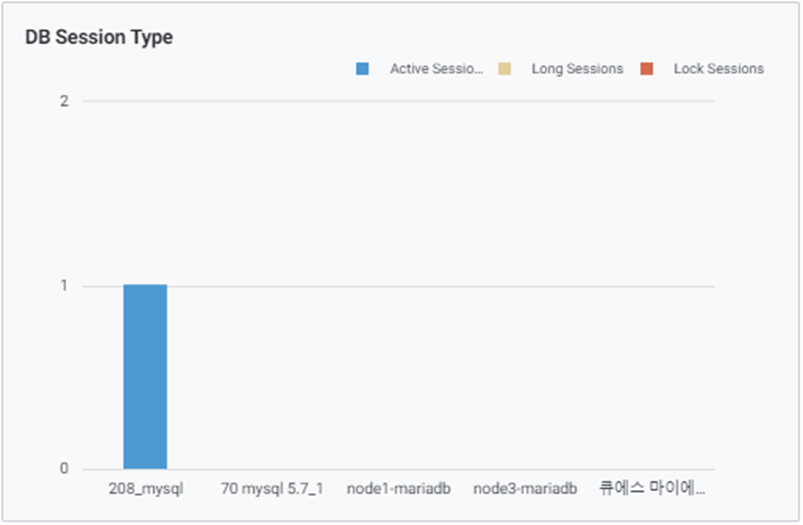The width and height of the screenshot is (803, 525).
Task: Click the y-axis value 2 label
Action: click(64, 101)
